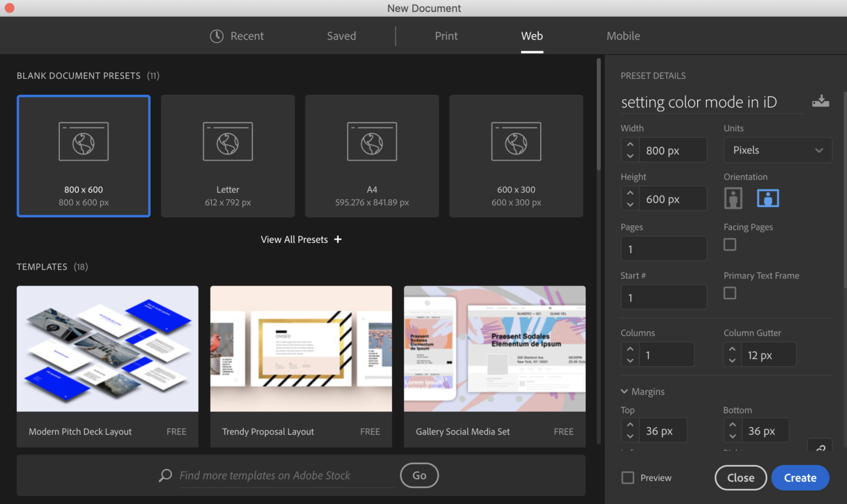The height and width of the screenshot is (504, 847).
Task: Select the Letter document preset
Action: [228, 156]
